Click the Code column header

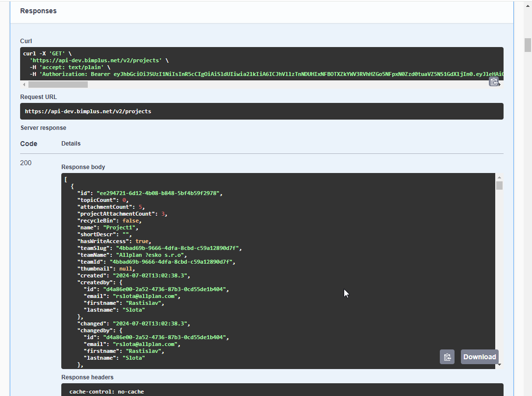tap(28, 144)
